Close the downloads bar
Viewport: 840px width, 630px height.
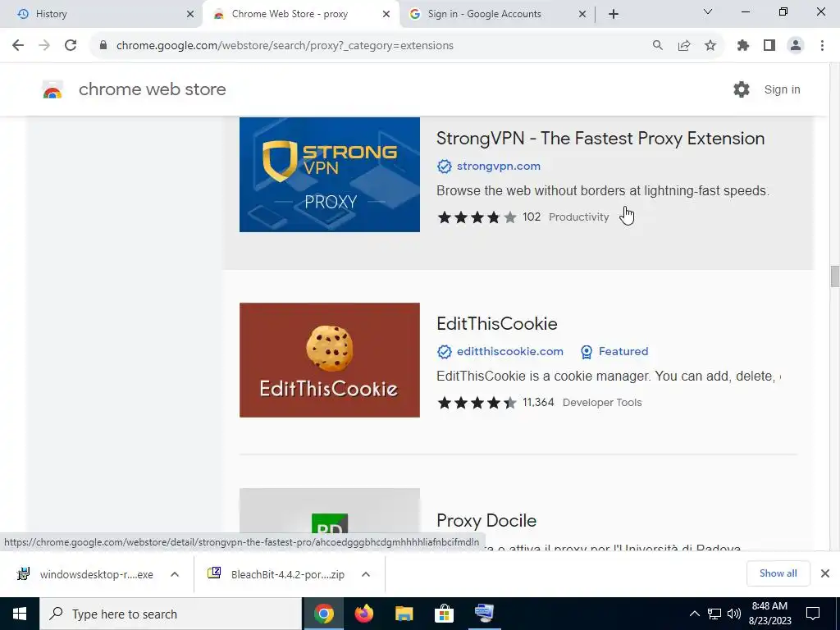tap(825, 573)
